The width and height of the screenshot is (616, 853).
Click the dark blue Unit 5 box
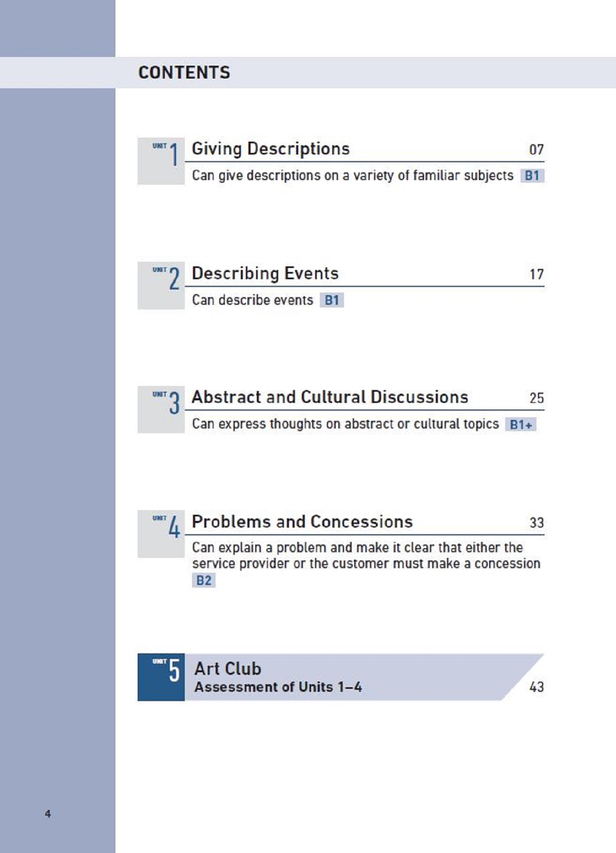pyautogui.click(x=161, y=677)
